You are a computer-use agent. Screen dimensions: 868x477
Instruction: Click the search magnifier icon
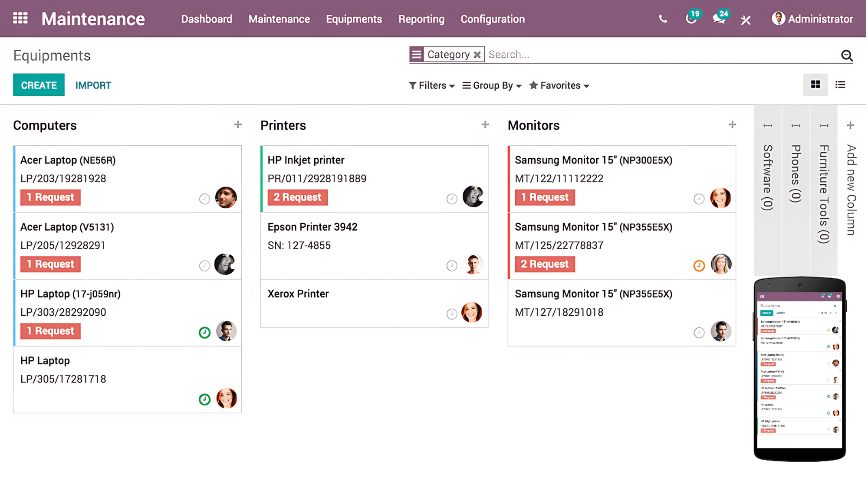click(846, 55)
